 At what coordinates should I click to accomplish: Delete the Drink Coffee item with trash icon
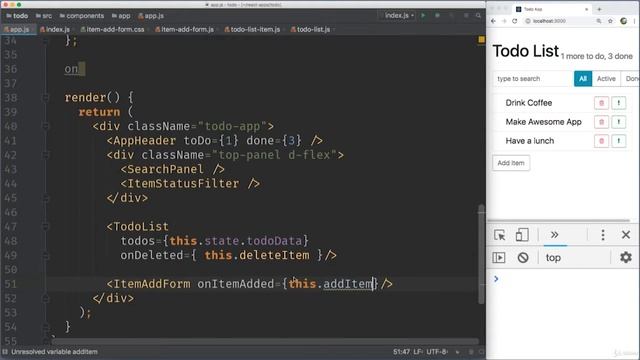[x=601, y=103]
